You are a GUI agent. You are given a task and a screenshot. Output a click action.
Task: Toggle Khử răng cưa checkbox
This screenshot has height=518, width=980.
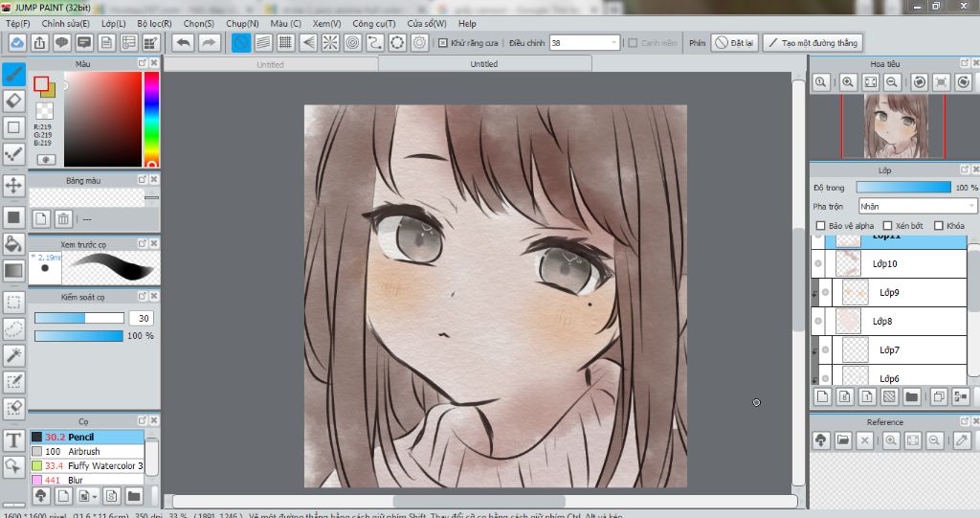pos(442,43)
